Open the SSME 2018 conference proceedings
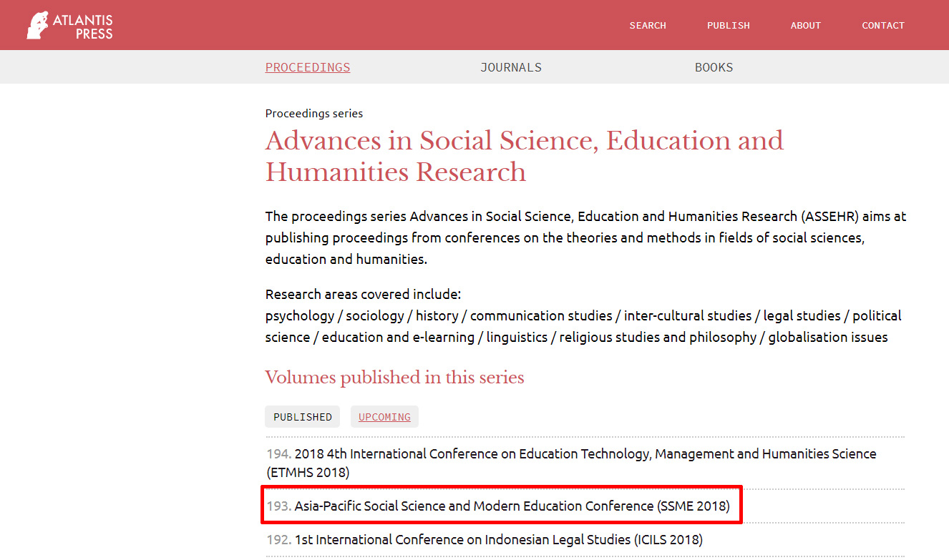The image size is (949, 560). tap(512, 506)
